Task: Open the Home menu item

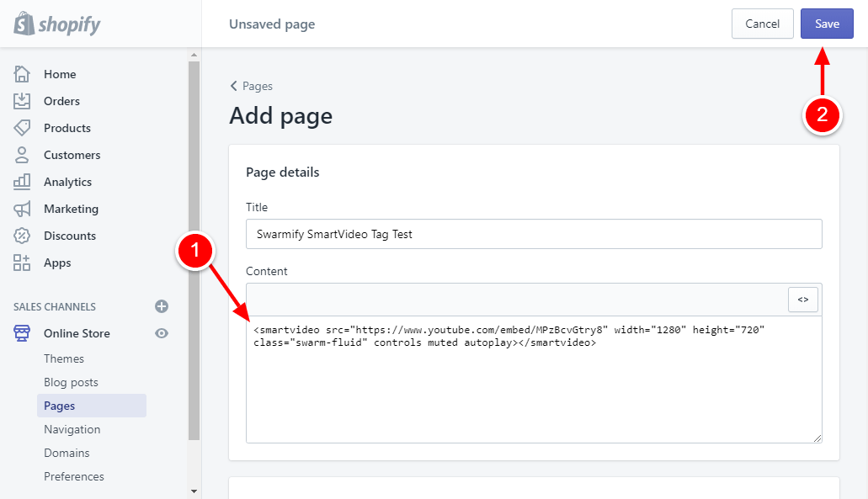Action: 60,74
